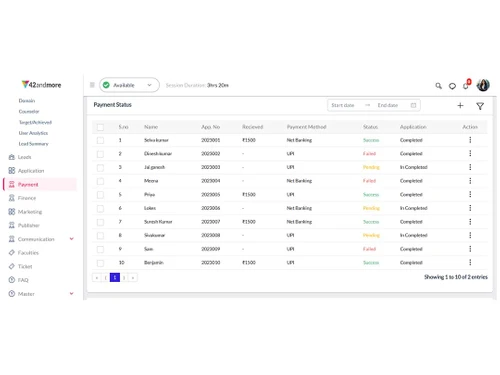Open the Publisher sidebar item

coord(29,225)
